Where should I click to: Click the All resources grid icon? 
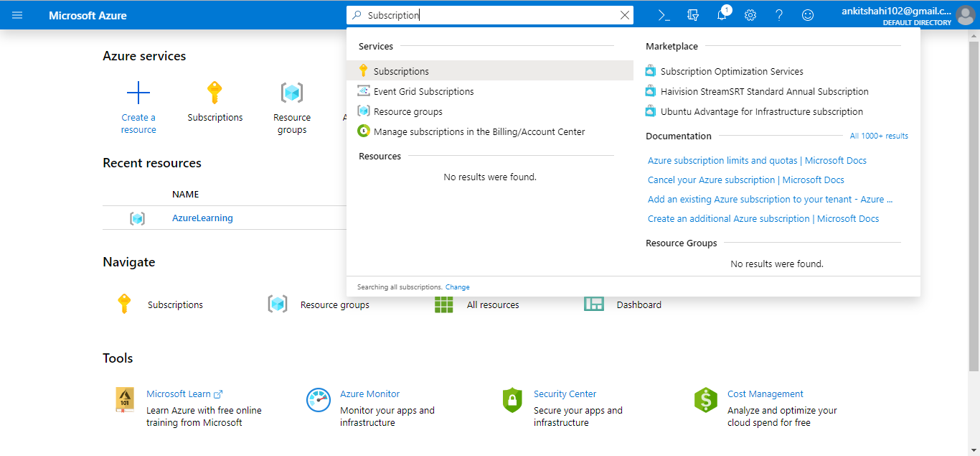444,304
